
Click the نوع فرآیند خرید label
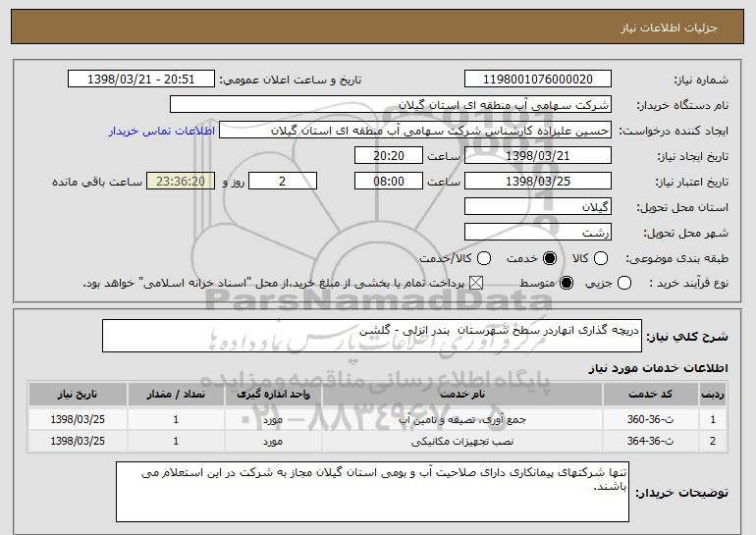tap(688, 284)
